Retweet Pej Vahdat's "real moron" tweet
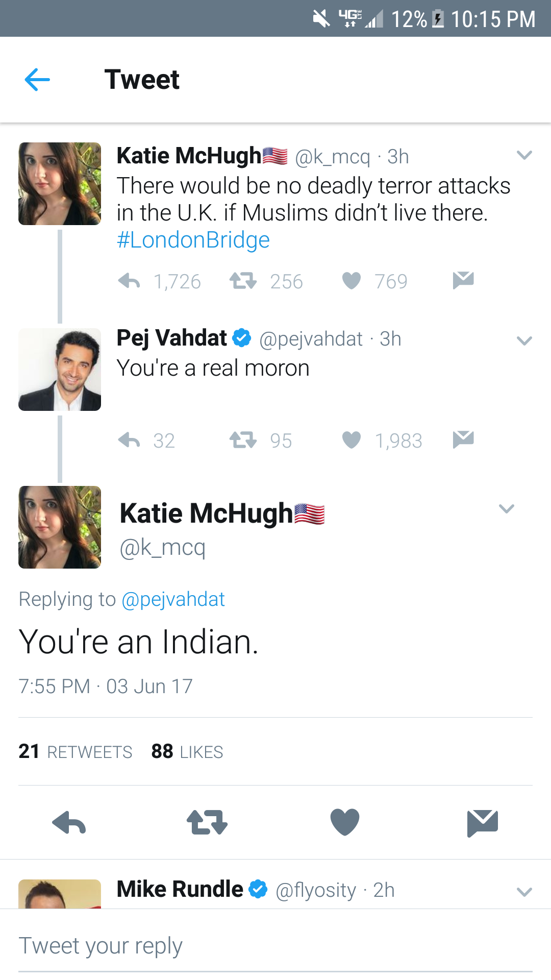551x980 pixels. pos(243,440)
